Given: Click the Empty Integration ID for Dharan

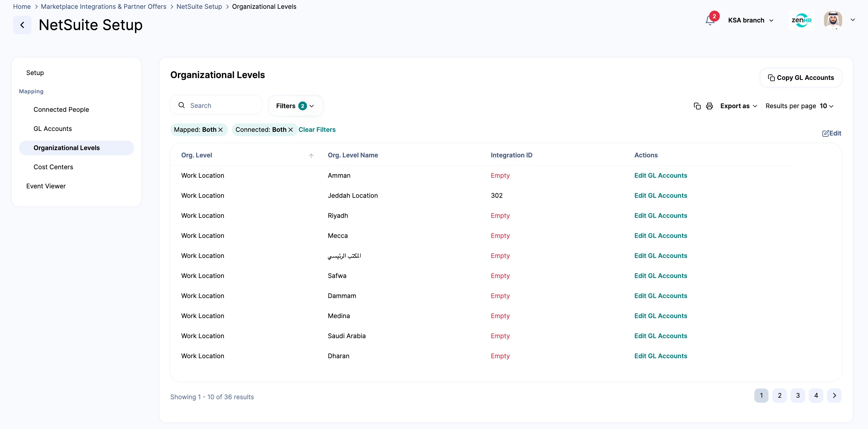Looking at the screenshot, I should (500, 356).
